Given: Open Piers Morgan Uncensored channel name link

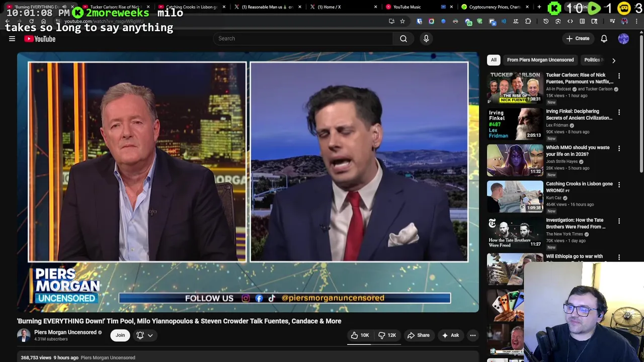Looking at the screenshot, I should pyautogui.click(x=65, y=332).
